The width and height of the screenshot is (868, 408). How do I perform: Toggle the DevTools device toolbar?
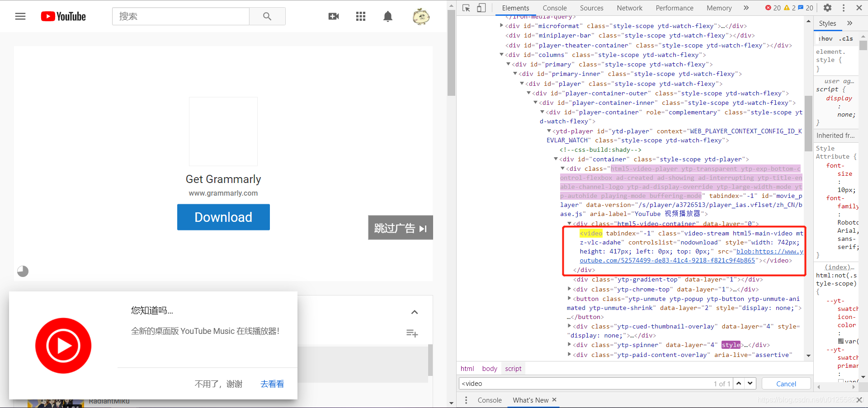481,8
